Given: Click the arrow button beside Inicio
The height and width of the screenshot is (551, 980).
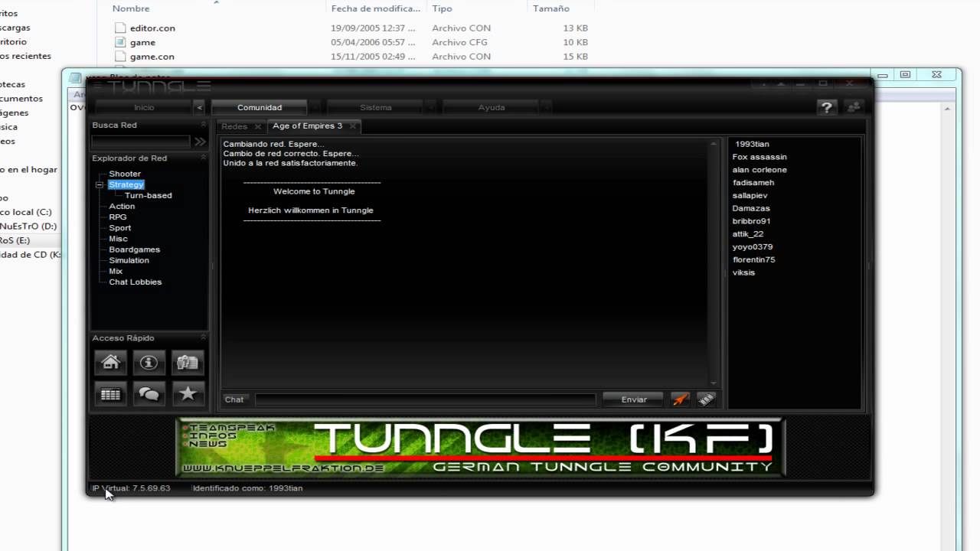Looking at the screenshot, I should [199, 108].
